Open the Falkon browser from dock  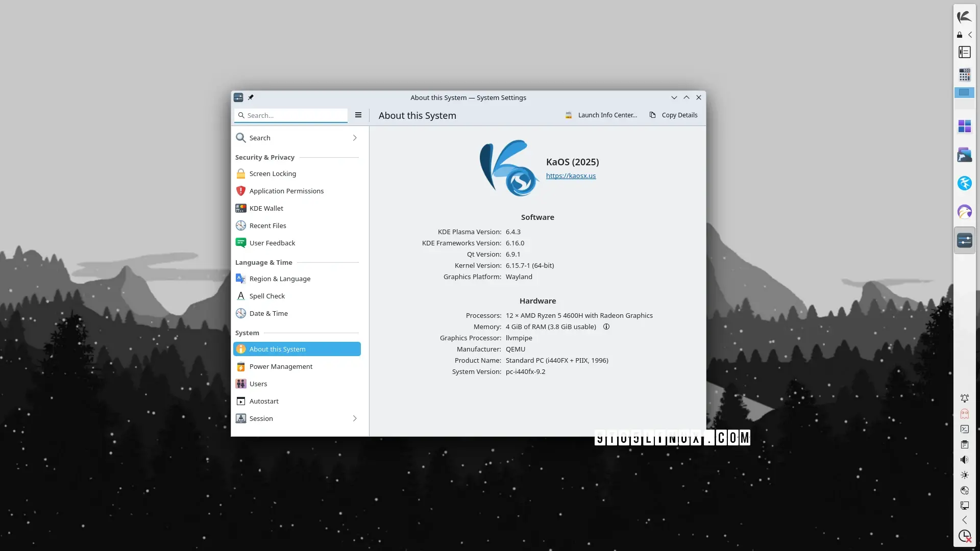pos(964,212)
